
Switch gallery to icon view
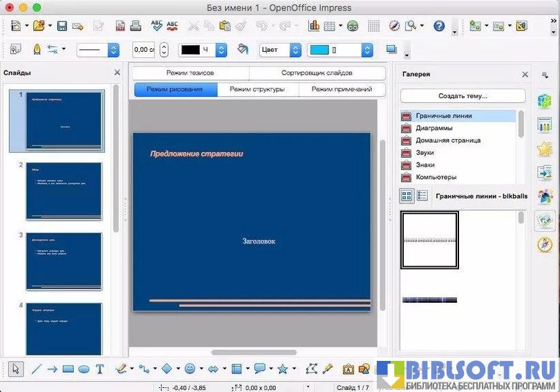click(x=407, y=196)
